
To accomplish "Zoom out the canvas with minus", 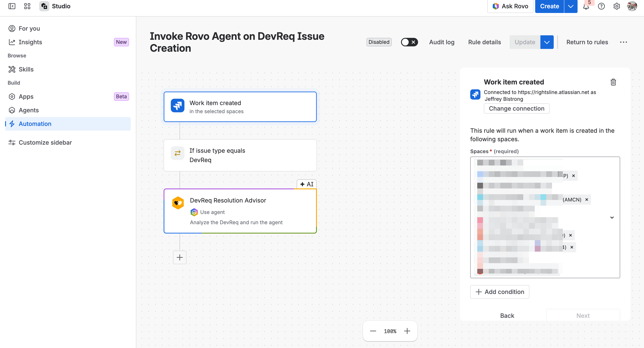I will tap(373, 331).
